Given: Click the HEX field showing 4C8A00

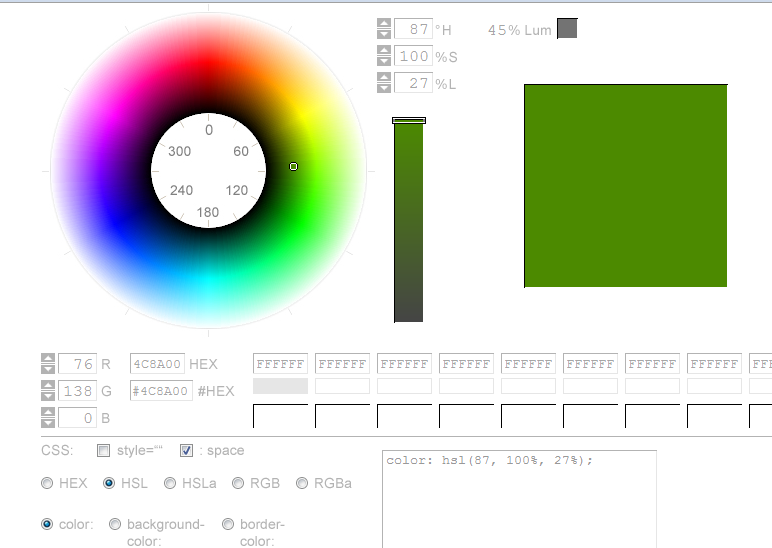Looking at the screenshot, I should coord(158,364).
